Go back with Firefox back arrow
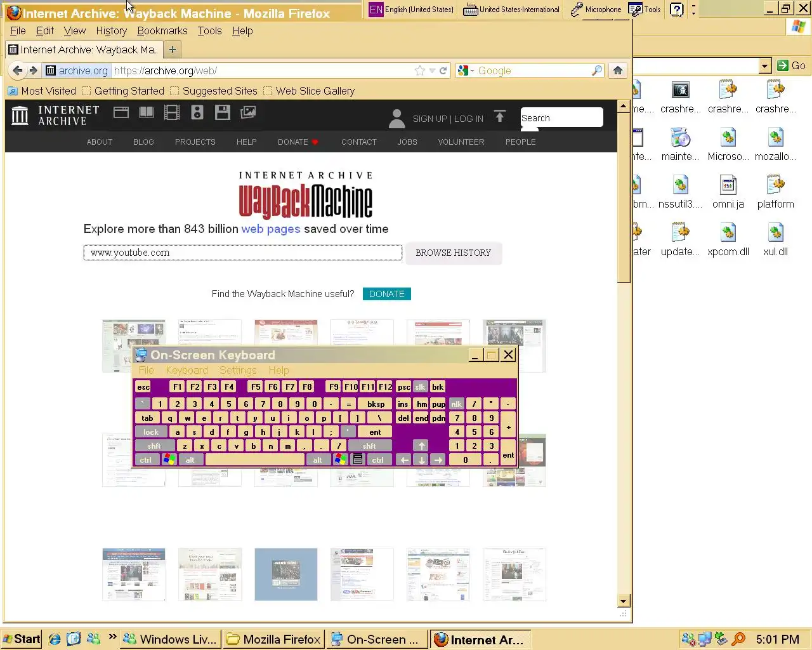This screenshot has width=812, height=650. tap(18, 70)
